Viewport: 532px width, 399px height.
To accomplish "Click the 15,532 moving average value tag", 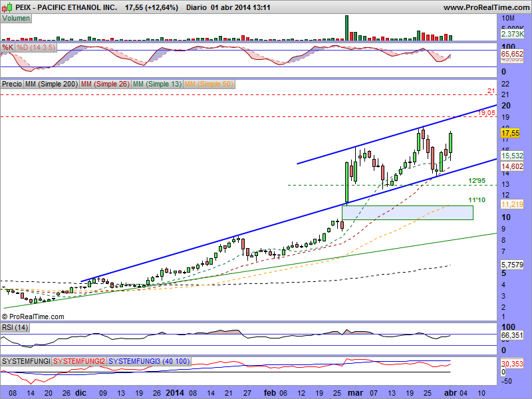I will pyautogui.click(x=512, y=156).
